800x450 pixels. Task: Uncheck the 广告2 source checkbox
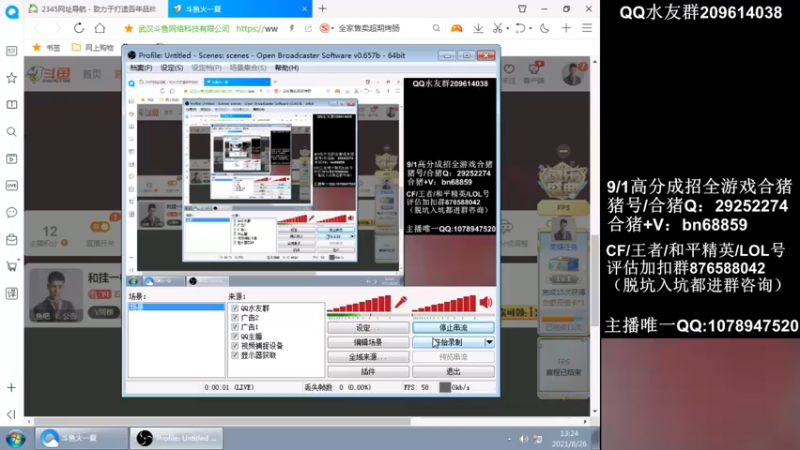pyautogui.click(x=235, y=317)
